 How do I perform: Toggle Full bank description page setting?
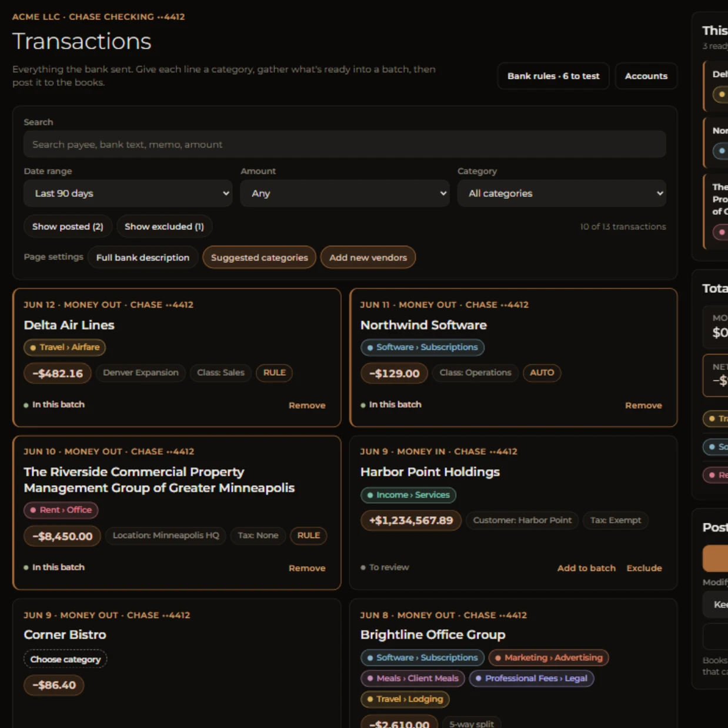click(143, 258)
